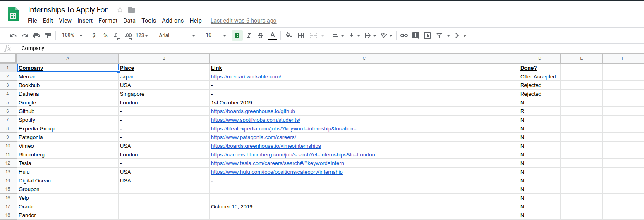Open vertical align dropdown
The height and width of the screenshot is (220, 644).
tap(354, 35)
